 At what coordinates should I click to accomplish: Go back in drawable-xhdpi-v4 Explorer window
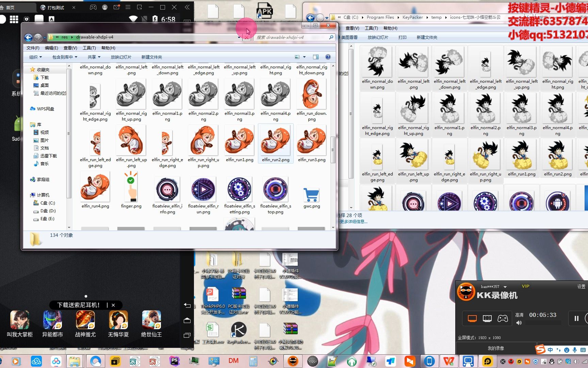29,37
